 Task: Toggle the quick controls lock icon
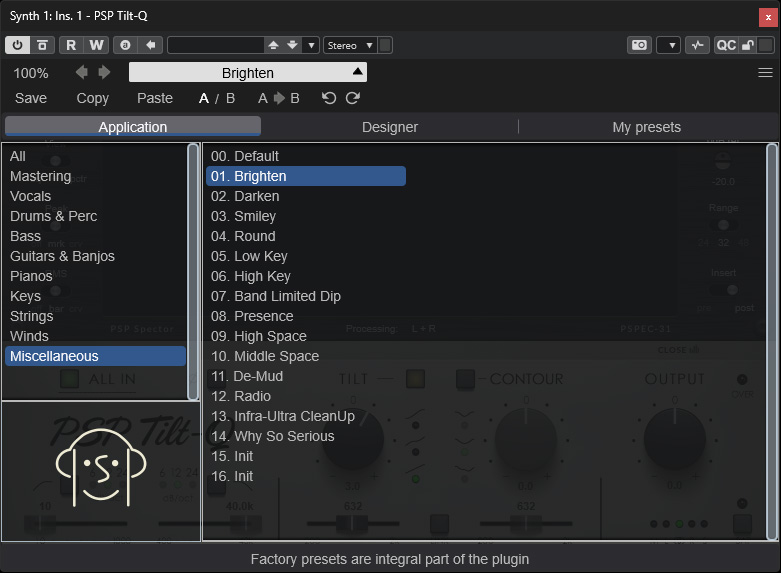click(x=748, y=45)
